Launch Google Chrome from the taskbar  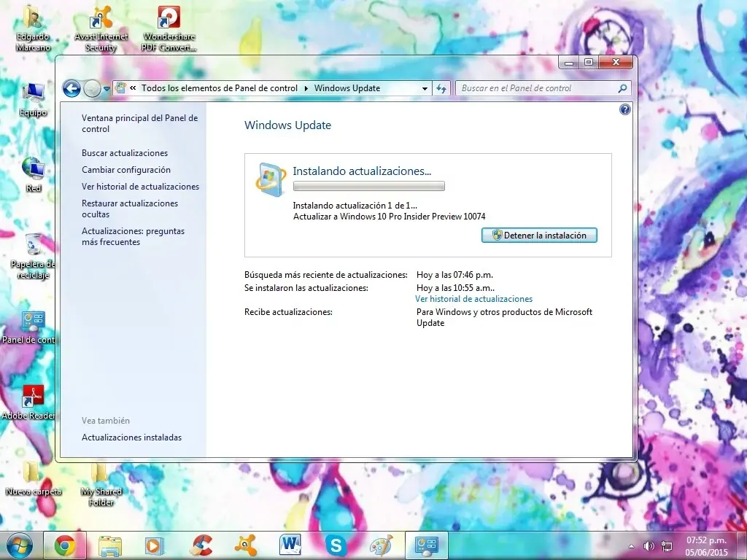tap(65, 545)
